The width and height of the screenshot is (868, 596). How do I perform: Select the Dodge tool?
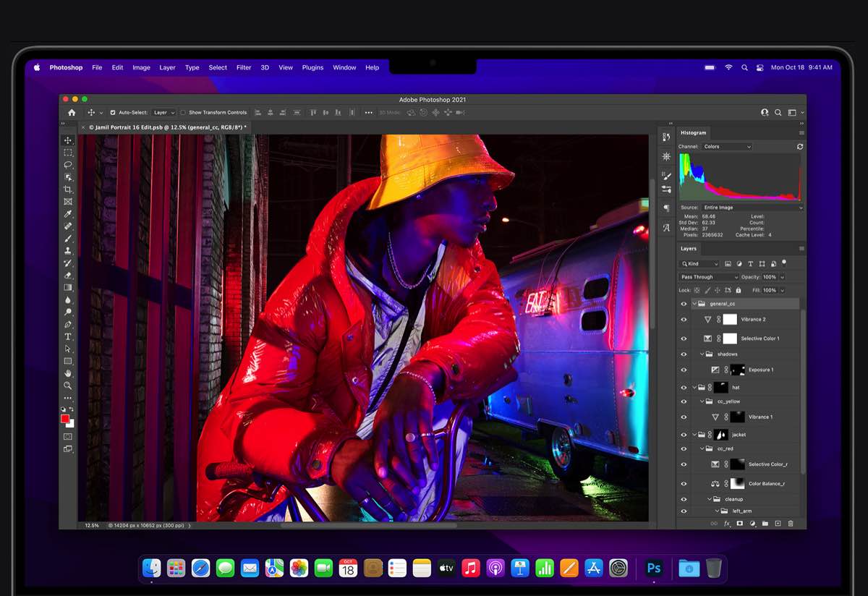point(68,312)
